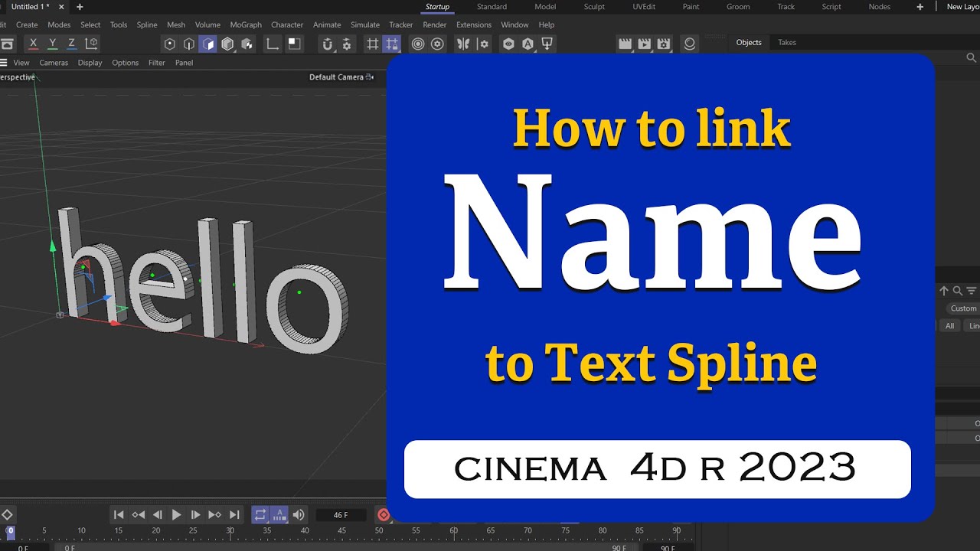Toggle the Z axis lock
This screenshot has width=980, height=551.
71,44
